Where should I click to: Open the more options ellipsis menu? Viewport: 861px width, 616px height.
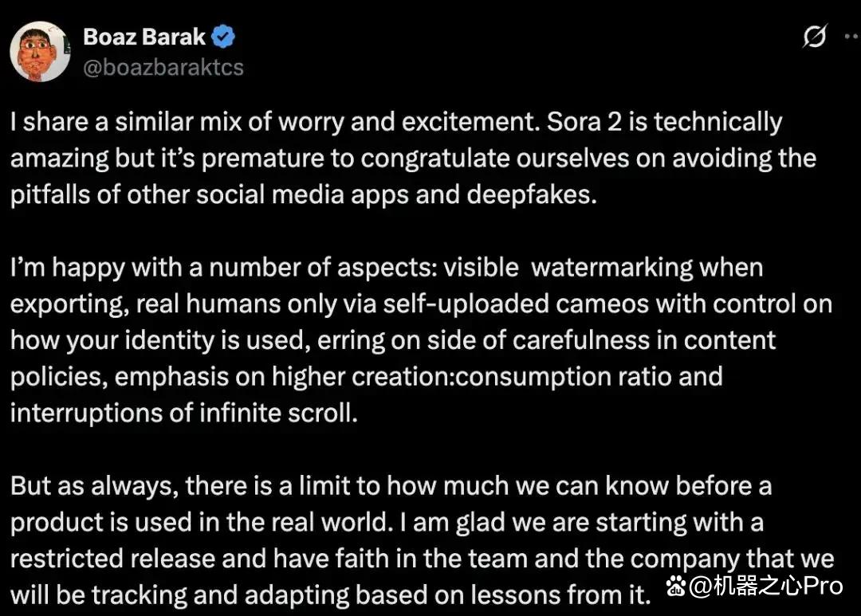tap(852, 36)
